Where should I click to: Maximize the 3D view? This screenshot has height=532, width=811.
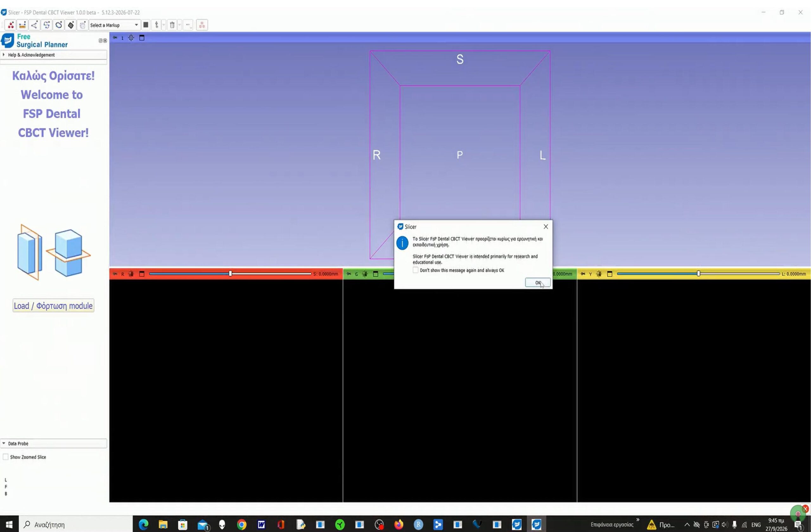142,38
